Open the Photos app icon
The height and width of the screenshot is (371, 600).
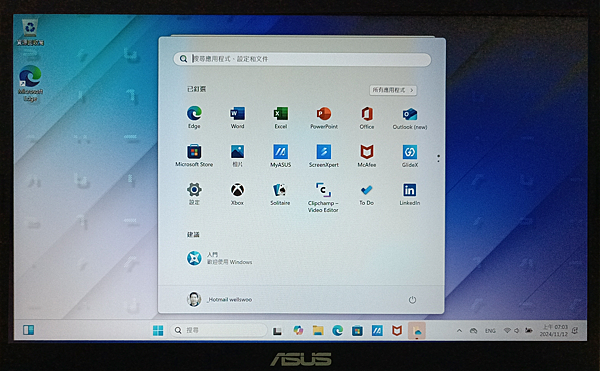pos(237,155)
